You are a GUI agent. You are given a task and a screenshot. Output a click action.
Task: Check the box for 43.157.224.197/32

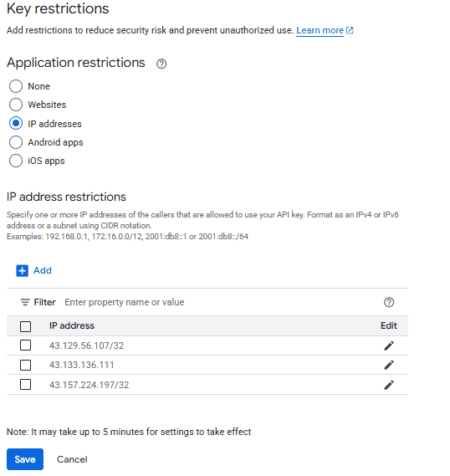(25, 385)
